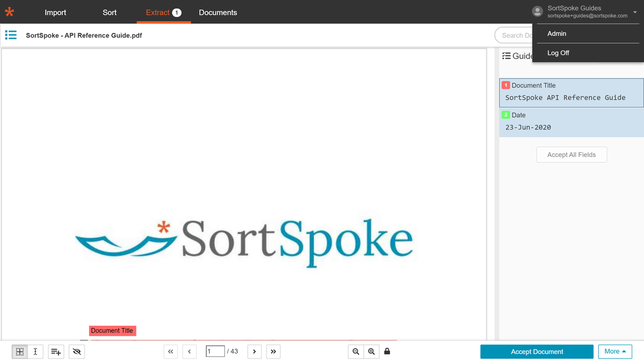Go to the previous page

[189, 351]
